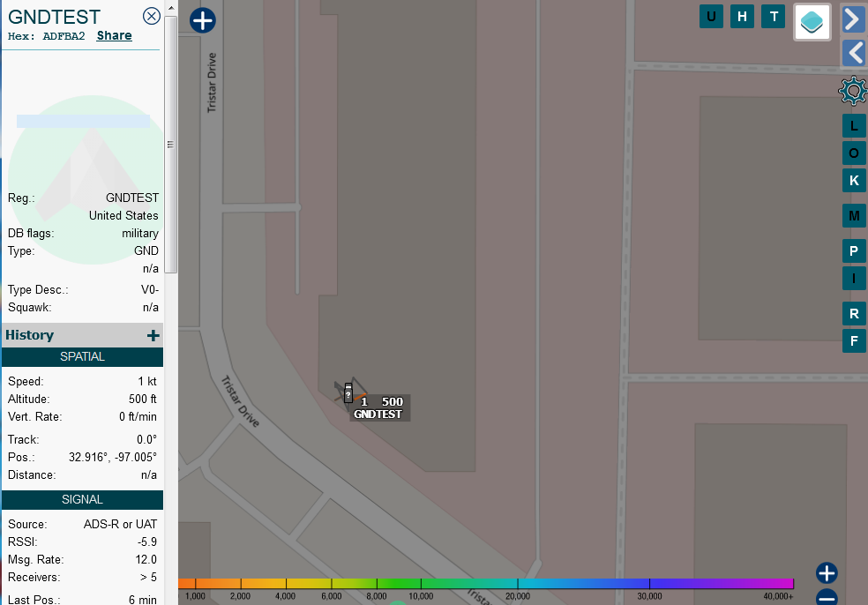Screen dimensions: 868x605
Task: Click the Squawk value n/a
Action: (x=151, y=308)
